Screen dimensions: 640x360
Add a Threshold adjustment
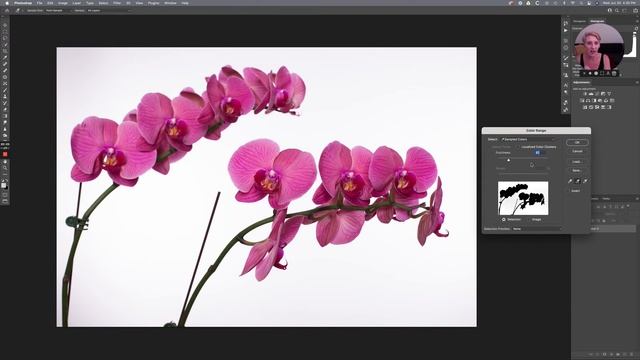597,107
